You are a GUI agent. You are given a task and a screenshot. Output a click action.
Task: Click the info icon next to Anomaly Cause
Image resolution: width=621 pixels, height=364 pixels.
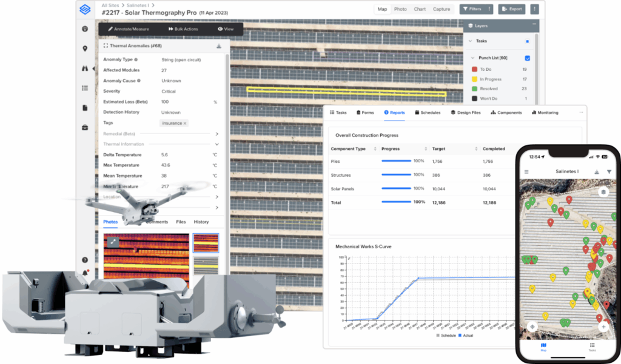139,81
